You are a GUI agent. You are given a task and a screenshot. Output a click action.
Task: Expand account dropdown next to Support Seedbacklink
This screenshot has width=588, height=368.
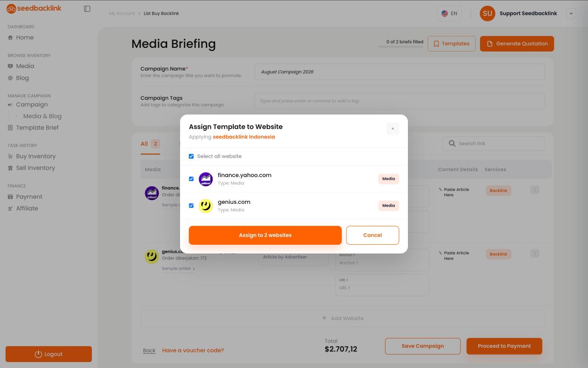(x=571, y=13)
